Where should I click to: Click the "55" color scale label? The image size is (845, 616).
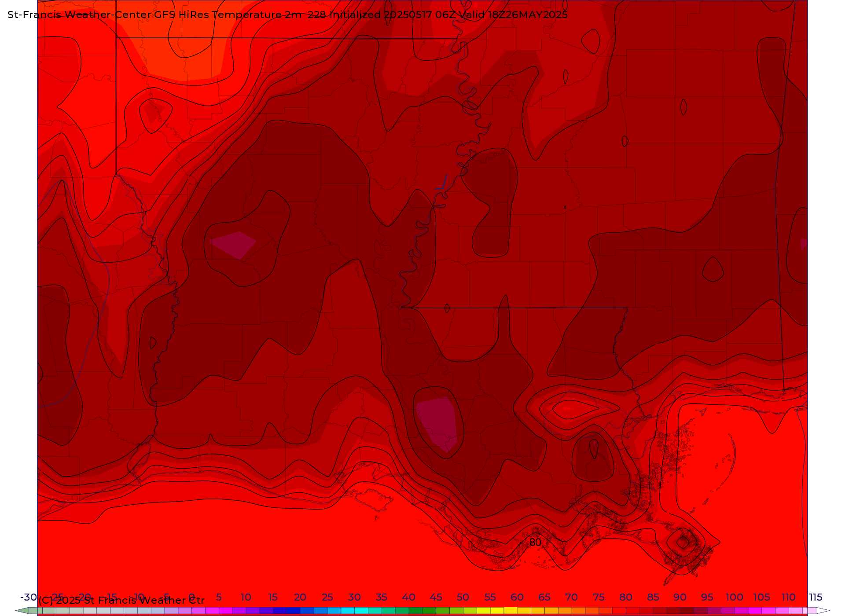[x=490, y=597]
